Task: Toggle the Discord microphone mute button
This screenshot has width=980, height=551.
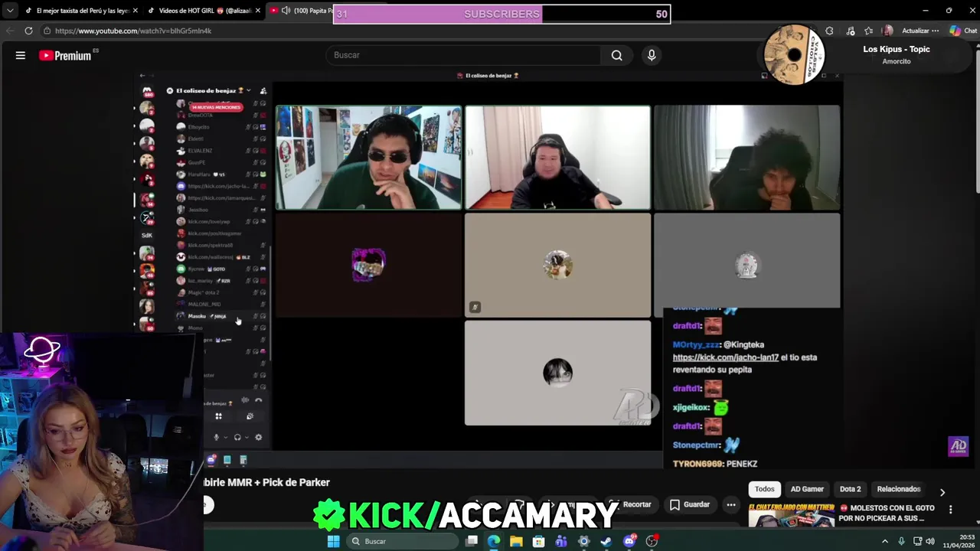Action: pos(216,438)
